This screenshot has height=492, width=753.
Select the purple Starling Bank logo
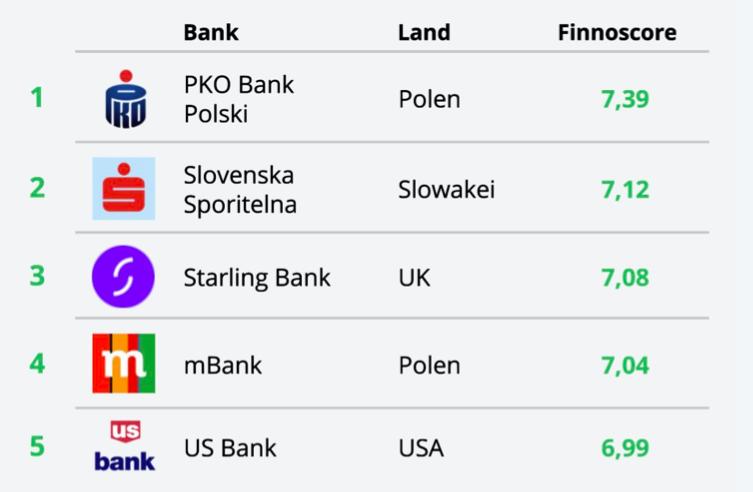[123, 276]
